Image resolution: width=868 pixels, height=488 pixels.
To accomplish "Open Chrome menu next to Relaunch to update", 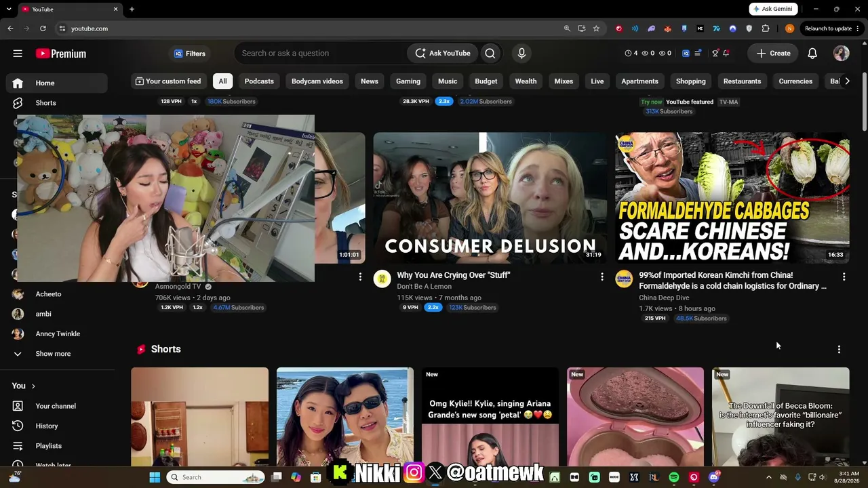I will [x=859, y=28].
